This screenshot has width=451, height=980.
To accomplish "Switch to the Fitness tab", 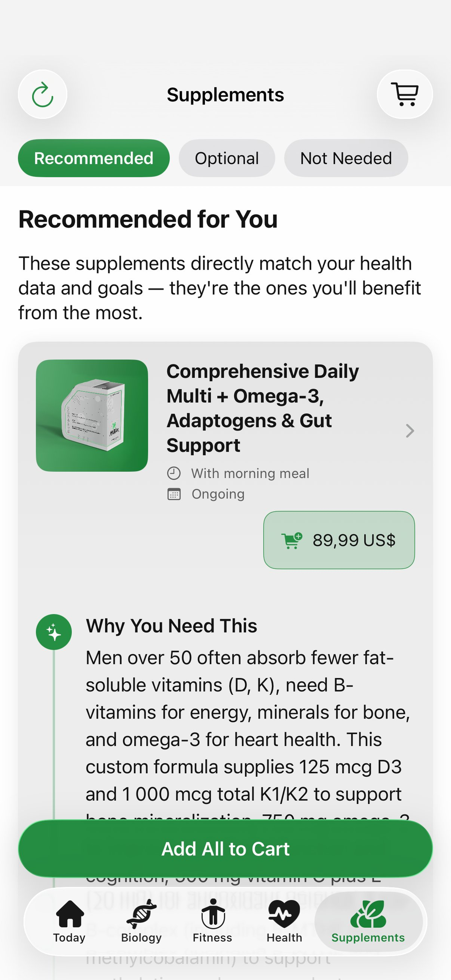I will (213, 921).
